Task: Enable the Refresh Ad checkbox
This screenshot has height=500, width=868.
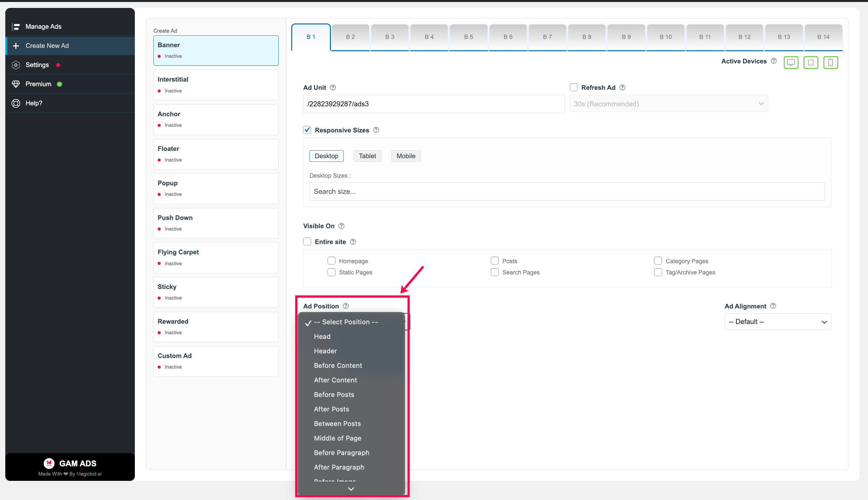Action: pos(573,87)
